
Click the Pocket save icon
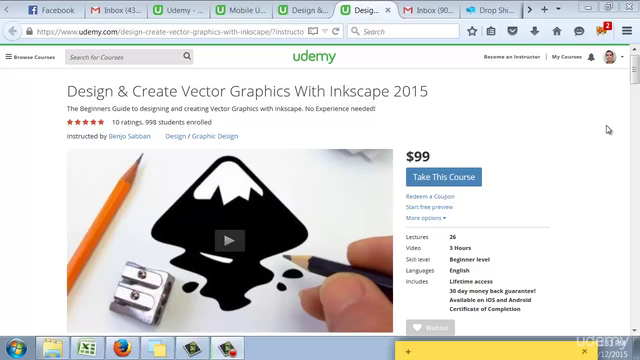(512, 31)
